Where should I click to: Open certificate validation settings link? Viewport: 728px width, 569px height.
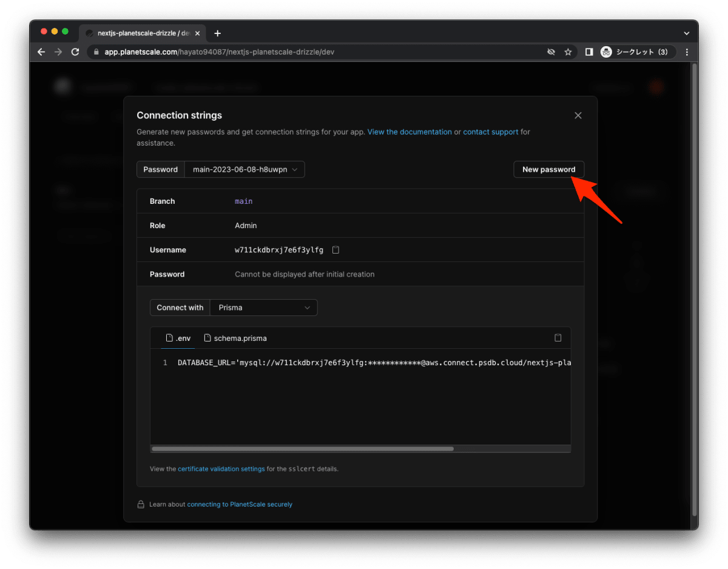coord(221,469)
